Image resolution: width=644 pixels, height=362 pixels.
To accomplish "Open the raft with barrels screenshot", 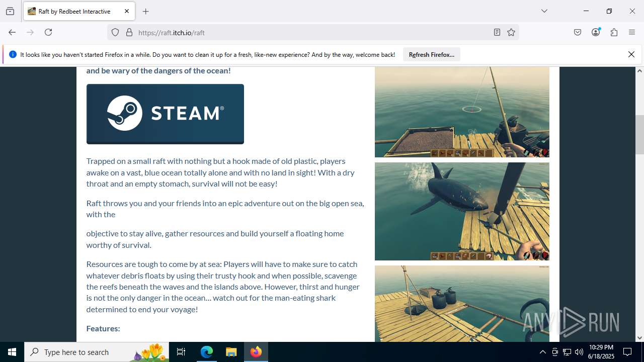I will 462,304.
